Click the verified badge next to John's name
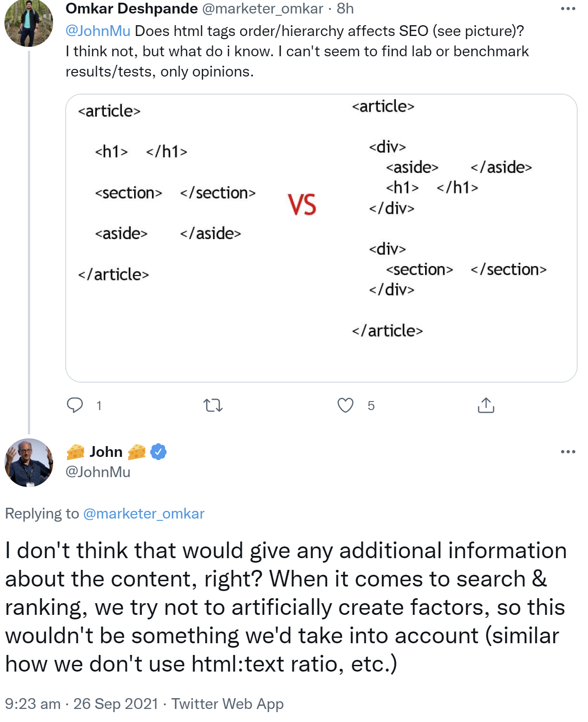Image resolution: width=588 pixels, height=722 pixels. (158, 452)
